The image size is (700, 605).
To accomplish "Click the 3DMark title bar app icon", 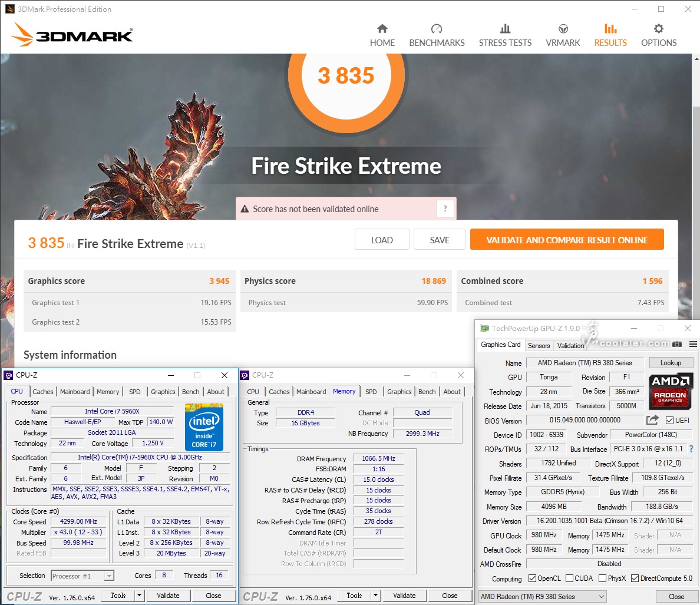I will (9, 9).
